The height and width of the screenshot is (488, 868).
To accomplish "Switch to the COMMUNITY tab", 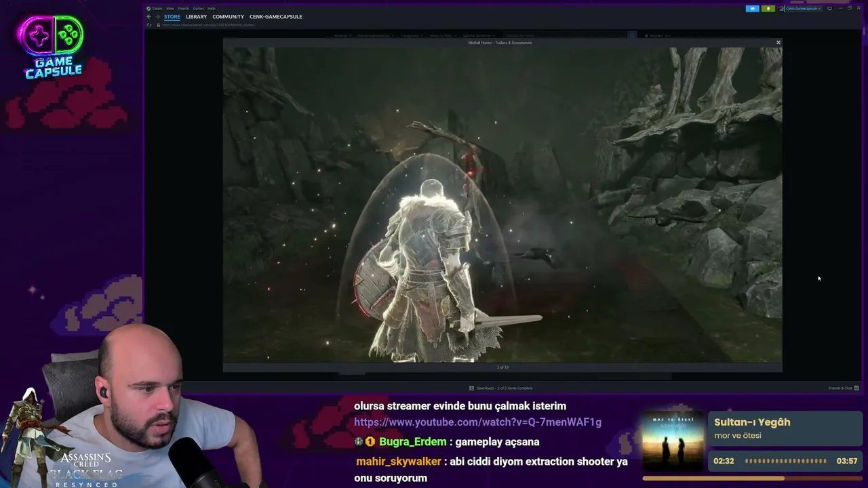I will tap(228, 16).
